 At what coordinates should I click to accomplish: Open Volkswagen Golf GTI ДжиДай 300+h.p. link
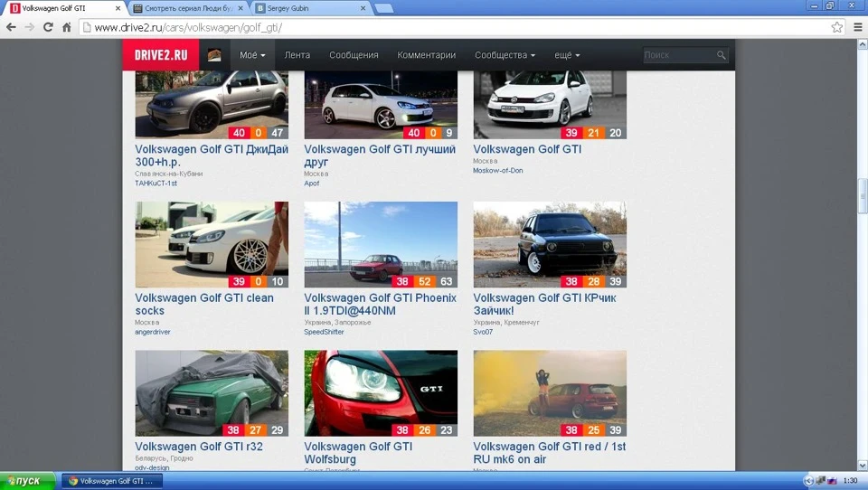click(x=212, y=155)
